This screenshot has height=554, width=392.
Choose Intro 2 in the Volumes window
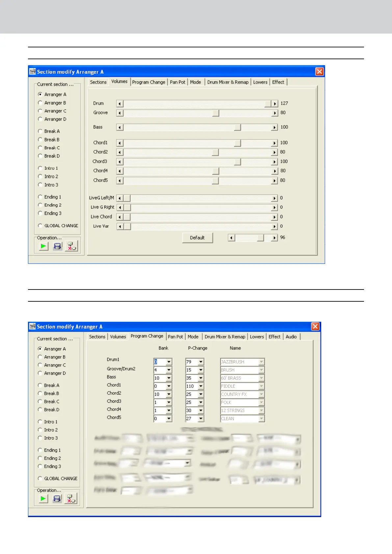[x=48, y=176]
